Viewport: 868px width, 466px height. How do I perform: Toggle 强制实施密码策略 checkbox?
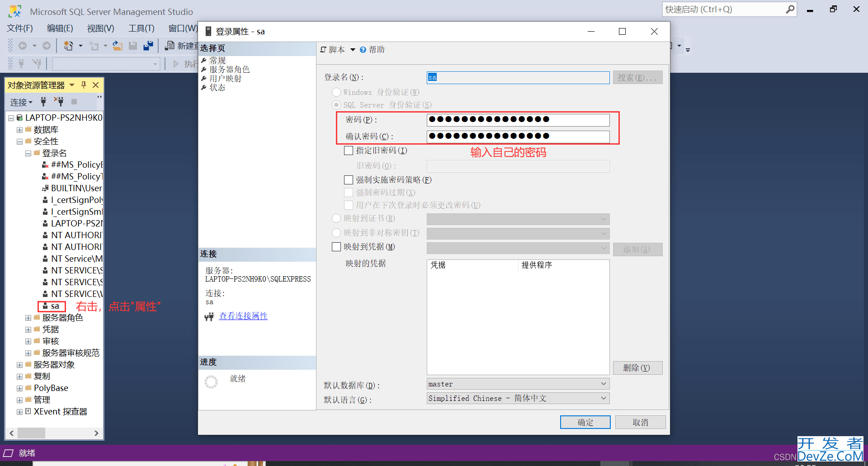[x=349, y=180]
